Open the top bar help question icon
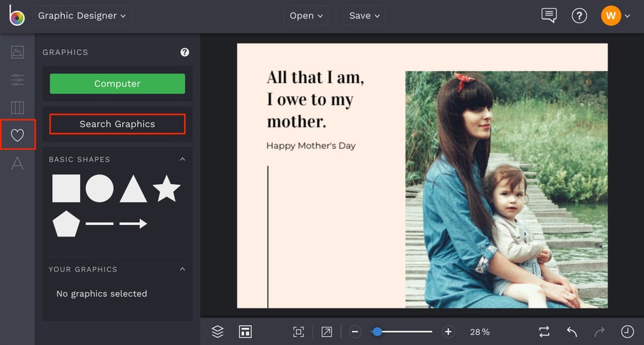This screenshot has width=644, height=345. (x=579, y=16)
